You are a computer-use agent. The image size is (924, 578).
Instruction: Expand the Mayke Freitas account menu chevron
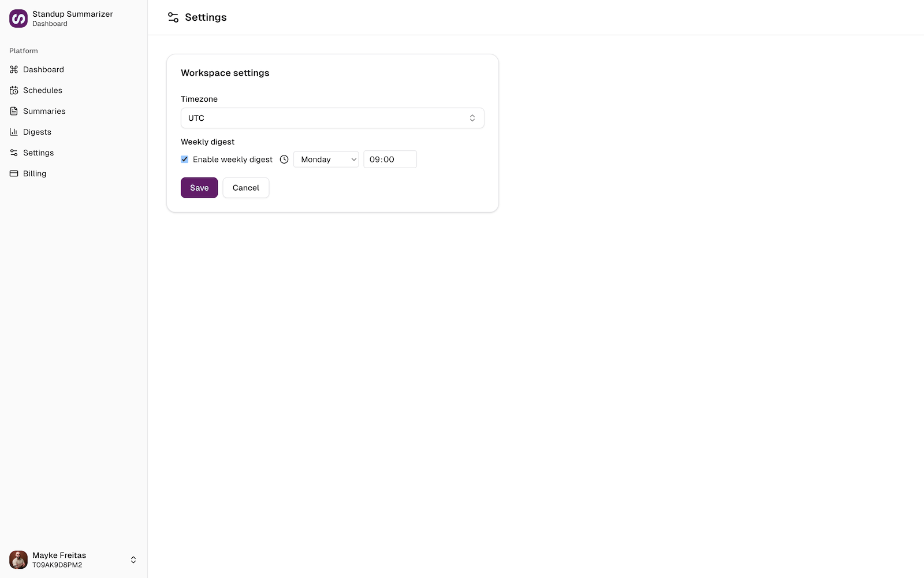coord(133,560)
